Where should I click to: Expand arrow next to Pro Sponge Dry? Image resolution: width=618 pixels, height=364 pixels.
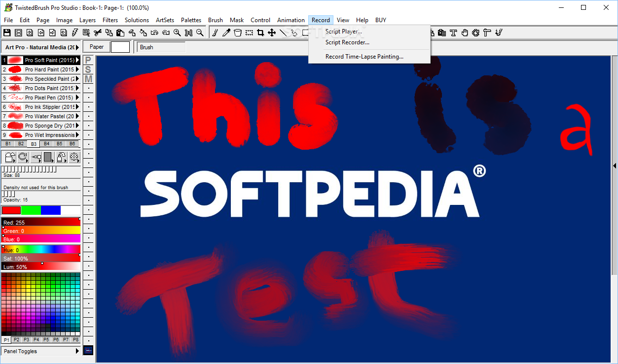77,126
